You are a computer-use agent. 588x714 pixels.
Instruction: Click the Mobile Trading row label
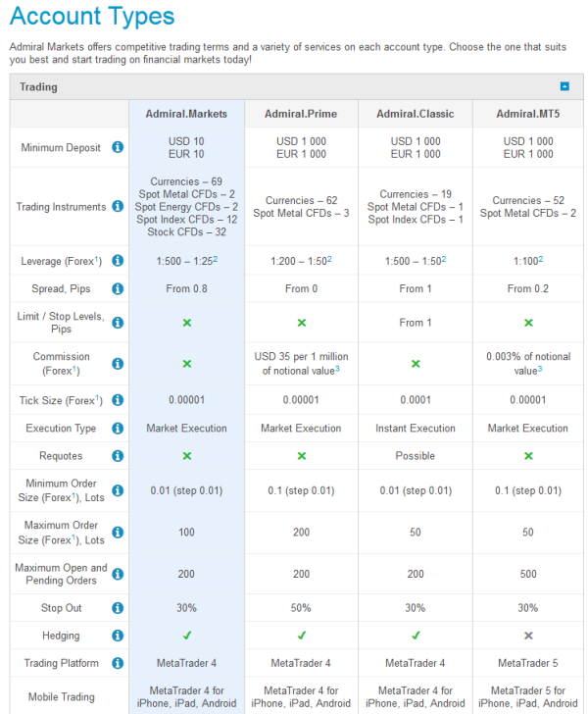[x=62, y=696]
